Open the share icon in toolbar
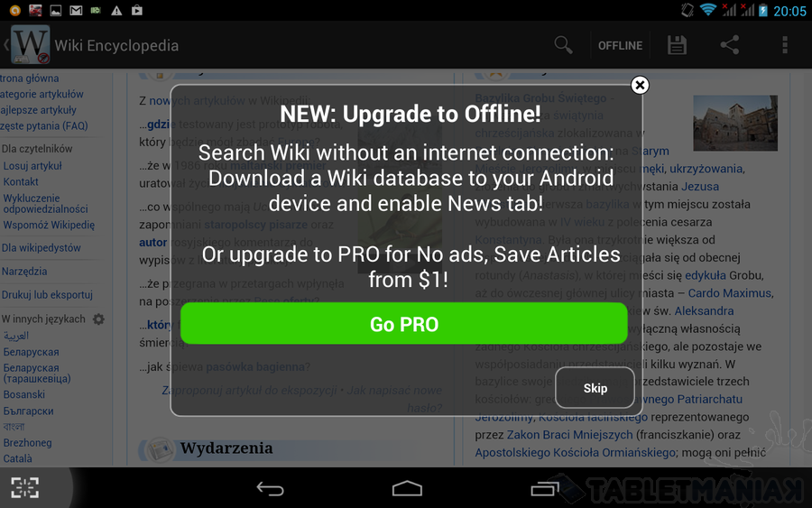The width and height of the screenshot is (812, 508). click(730, 45)
